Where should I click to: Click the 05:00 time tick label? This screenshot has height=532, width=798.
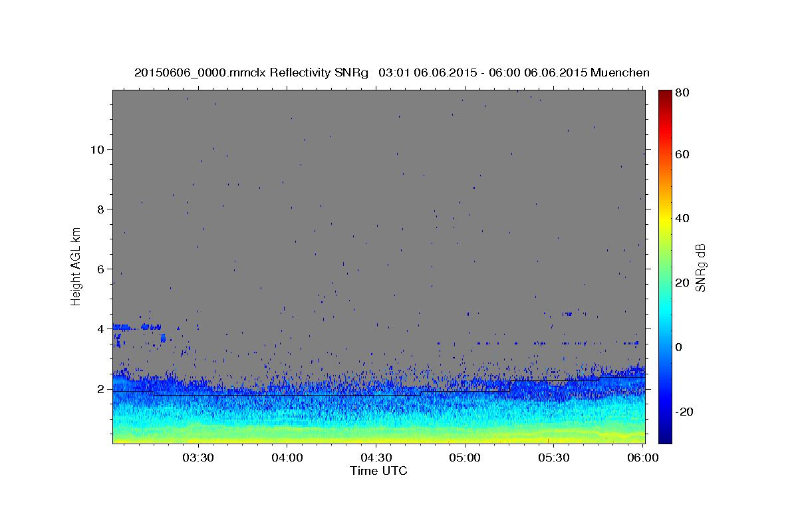click(465, 458)
